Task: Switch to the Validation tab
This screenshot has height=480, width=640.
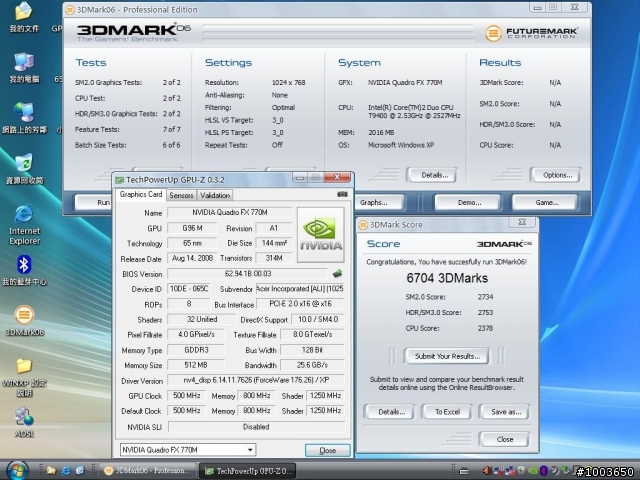Action: (x=215, y=196)
